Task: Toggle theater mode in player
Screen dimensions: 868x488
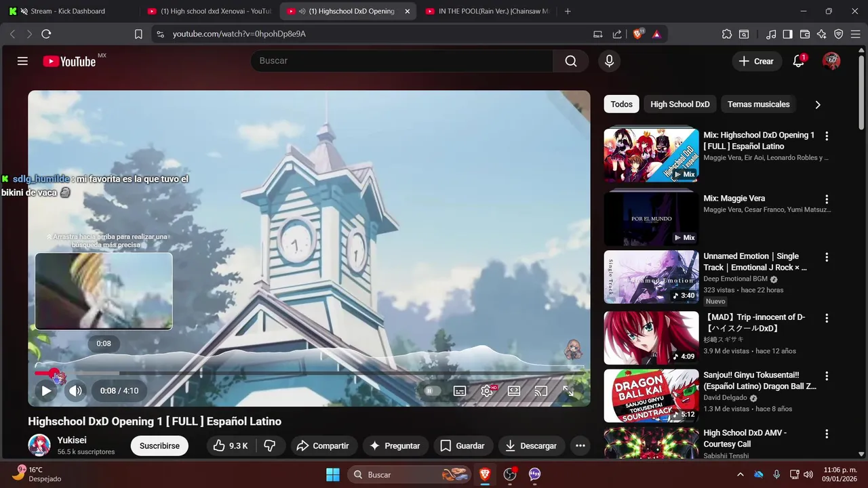Action: click(x=514, y=390)
